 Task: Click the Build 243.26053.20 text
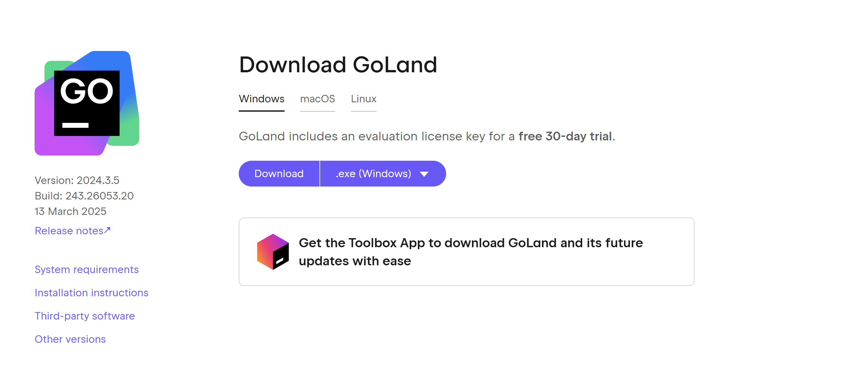coord(84,196)
